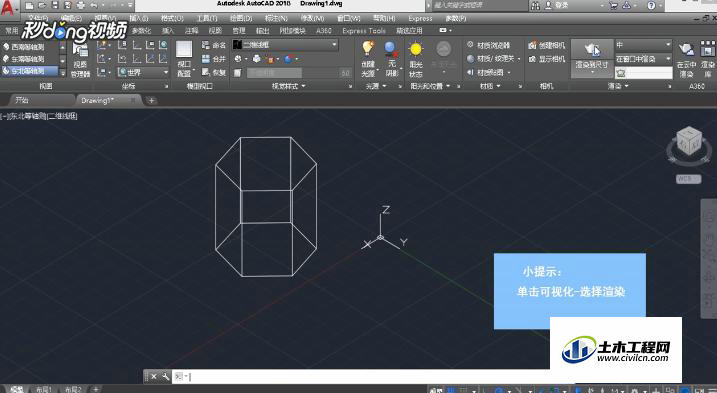Click the Render to Size teapot icon
This screenshot has height=393, width=717.
592,48
